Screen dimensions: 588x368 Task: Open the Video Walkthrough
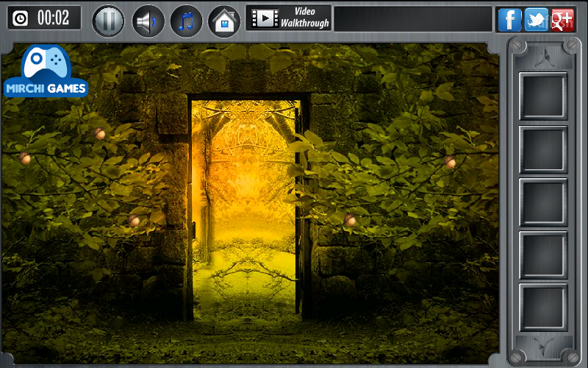[289, 18]
